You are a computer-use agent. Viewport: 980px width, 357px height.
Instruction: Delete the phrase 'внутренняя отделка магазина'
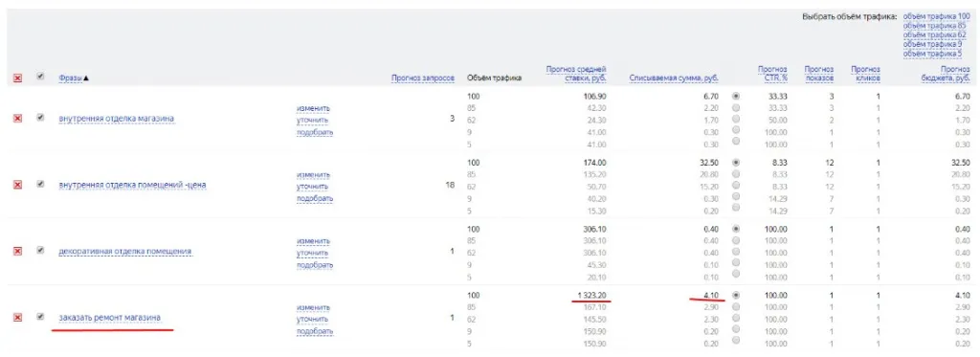(x=17, y=118)
